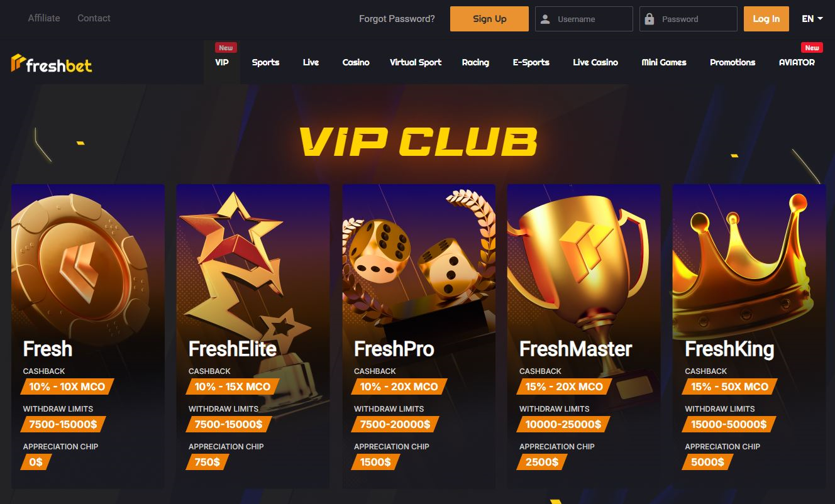Open the AVIATOR game tab

[797, 62]
